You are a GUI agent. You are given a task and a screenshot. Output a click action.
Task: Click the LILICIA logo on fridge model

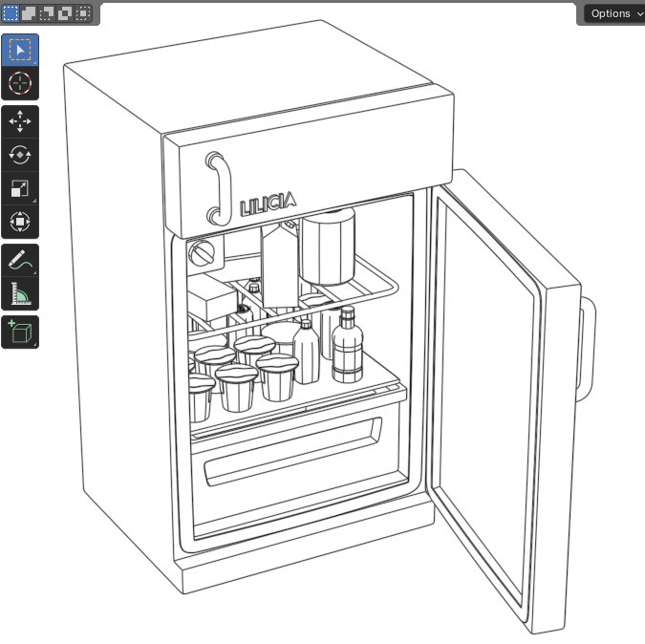click(269, 204)
